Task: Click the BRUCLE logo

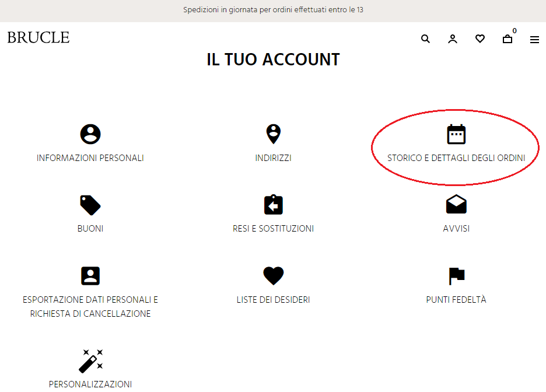Action: (38, 38)
